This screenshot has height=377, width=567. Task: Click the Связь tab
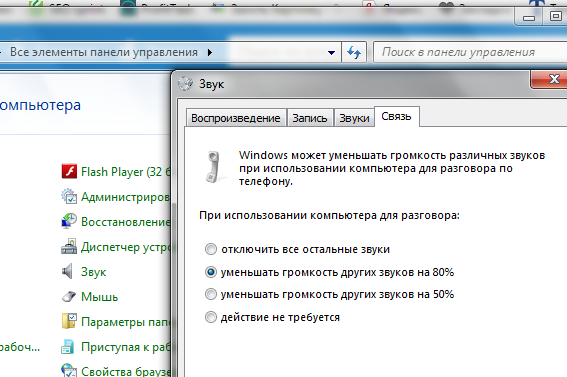coord(397,116)
